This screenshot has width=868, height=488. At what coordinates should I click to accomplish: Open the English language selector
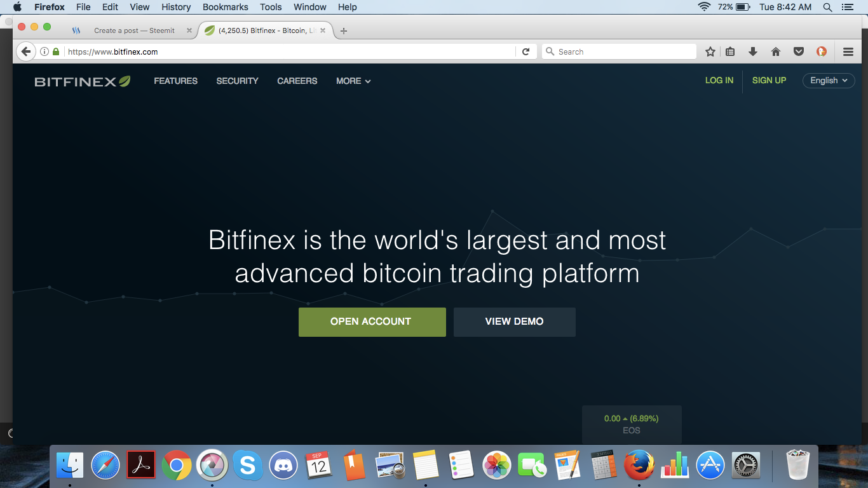(829, 80)
